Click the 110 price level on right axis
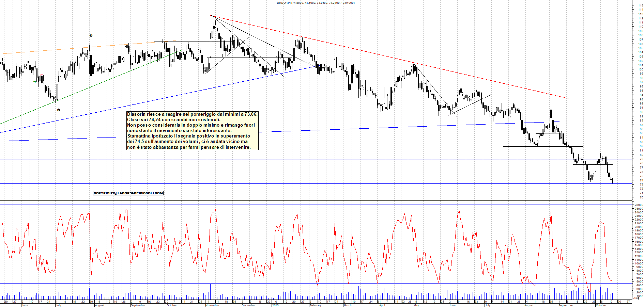Image resolution: width=644 pixels, height=307 pixels. 641,27
